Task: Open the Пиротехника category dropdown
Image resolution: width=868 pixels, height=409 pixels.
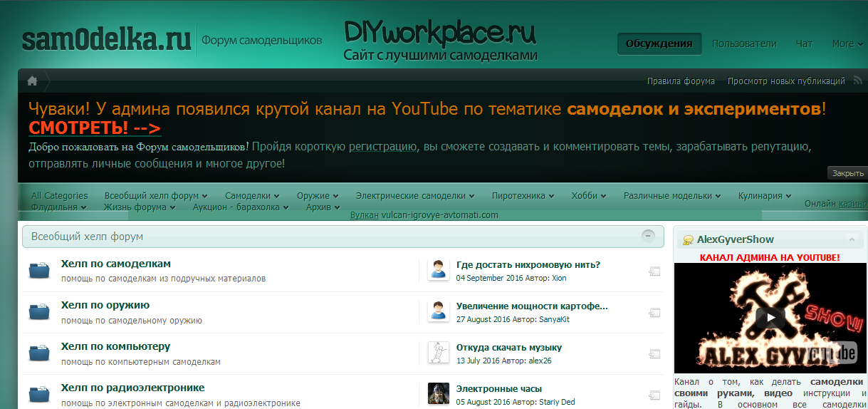Action: pos(523,195)
